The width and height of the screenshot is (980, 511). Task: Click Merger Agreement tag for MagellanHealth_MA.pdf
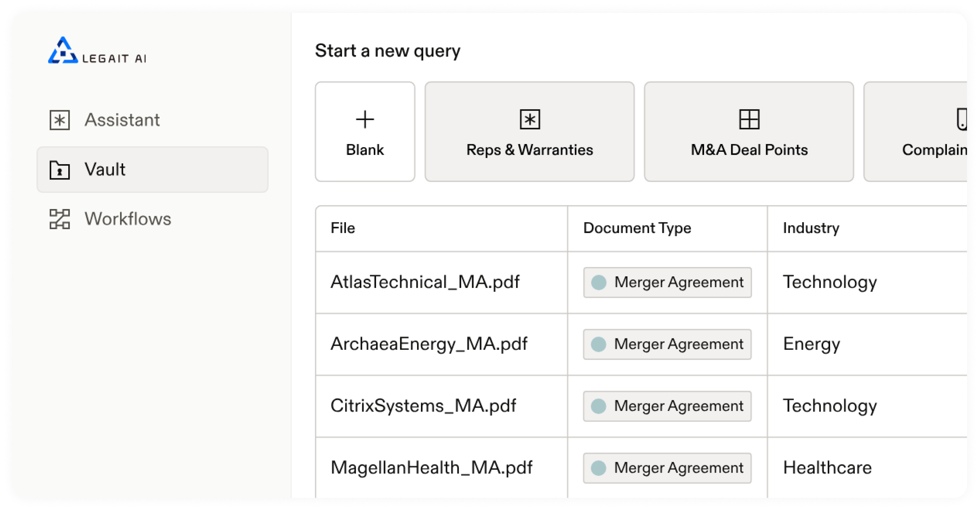(x=667, y=468)
